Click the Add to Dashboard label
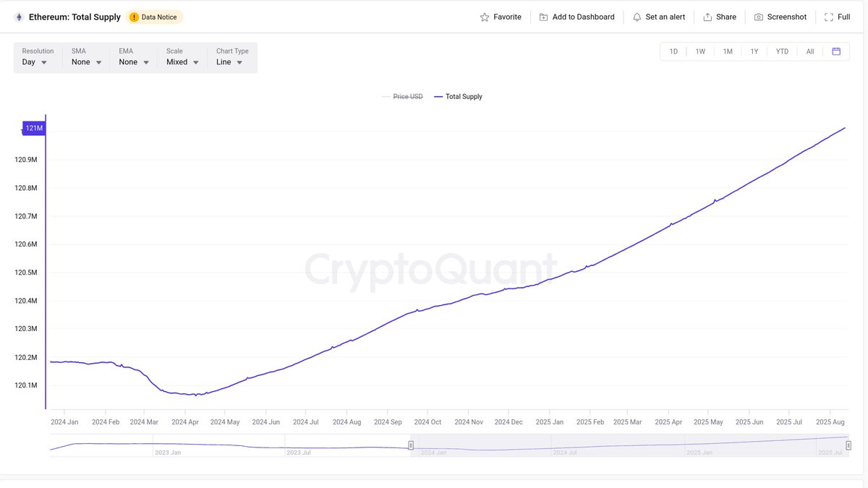 tap(583, 17)
